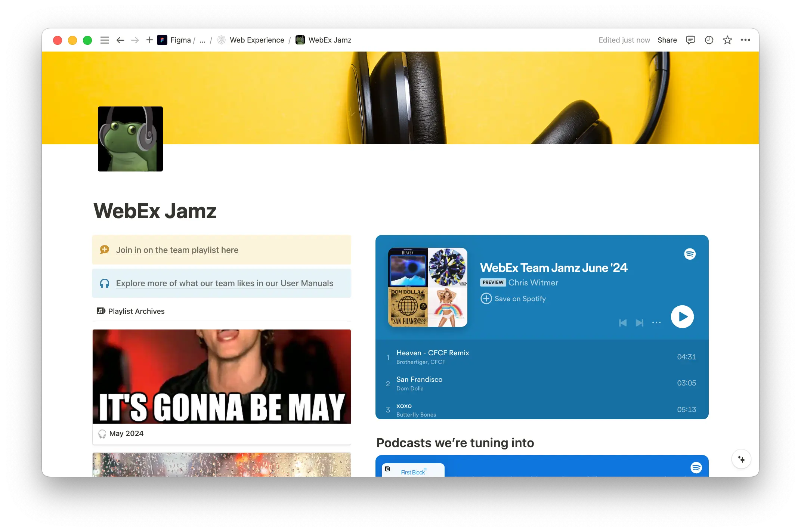The image size is (801, 532).
Task: Open the team playlist link
Action: [x=177, y=250]
